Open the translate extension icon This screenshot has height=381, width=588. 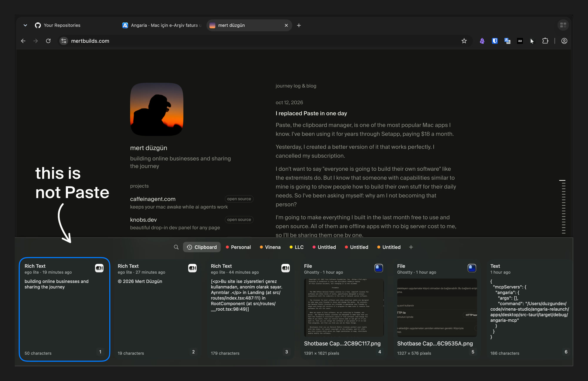(507, 41)
